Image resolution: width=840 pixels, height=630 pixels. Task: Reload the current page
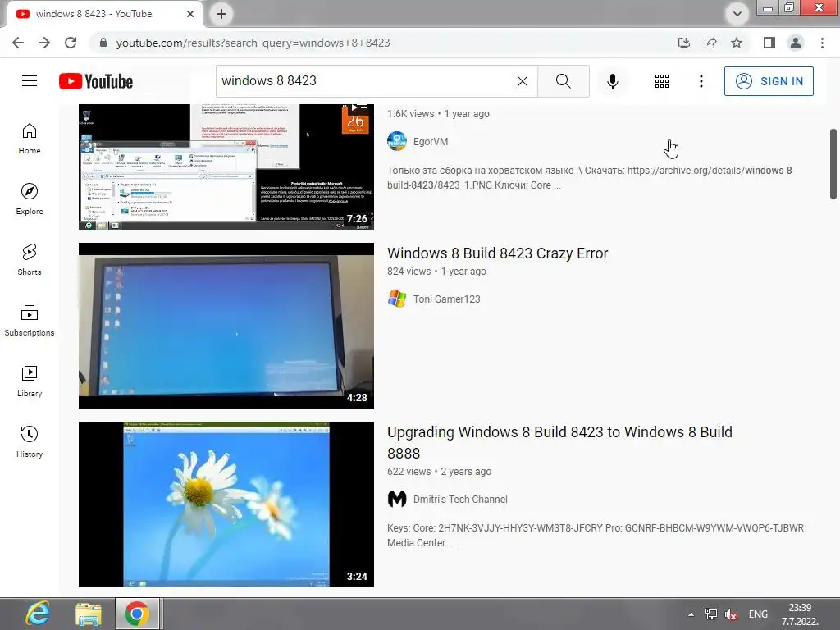tap(71, 43)
